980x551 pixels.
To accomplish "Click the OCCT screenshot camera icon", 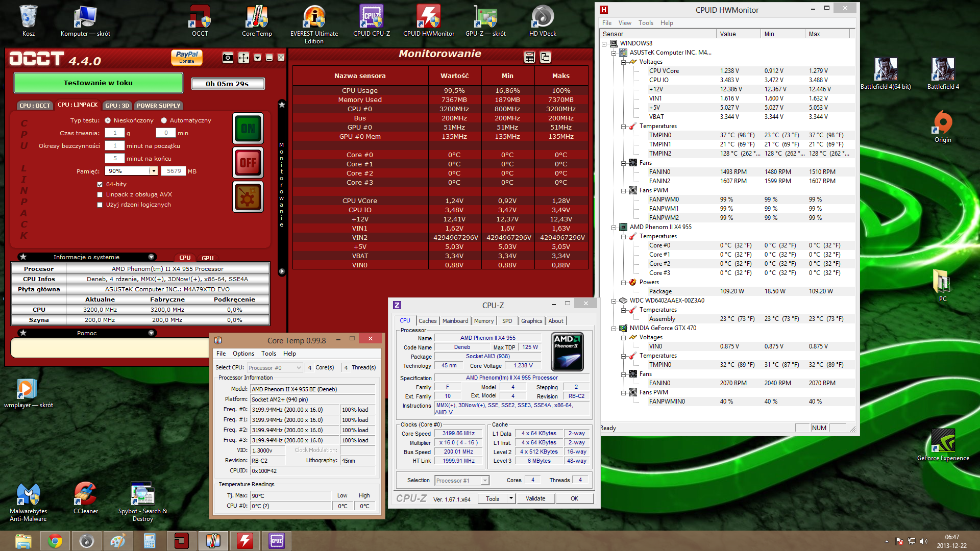I will pos(228,58).
